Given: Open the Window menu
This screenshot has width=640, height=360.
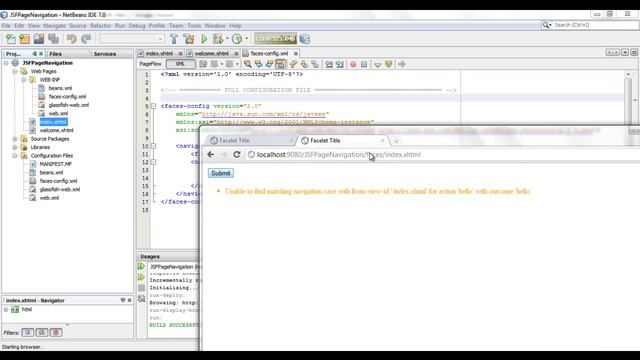Looking at the screenshot, I should tap(215, 26).
